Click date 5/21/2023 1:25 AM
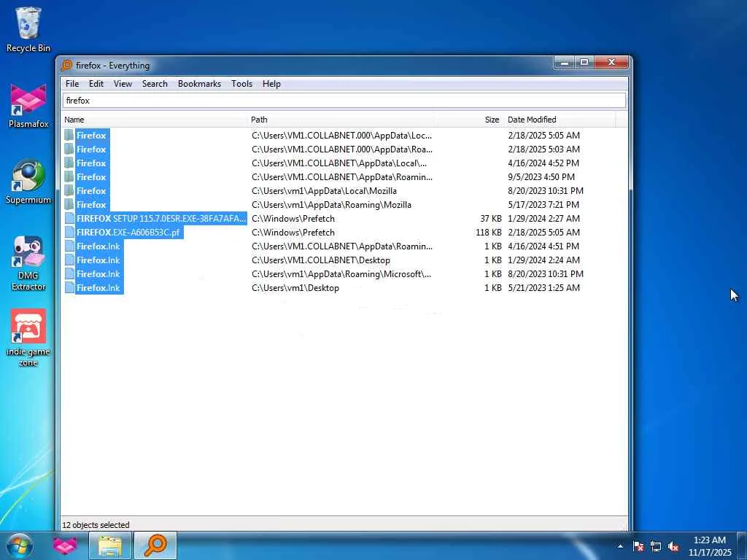 tap(544, 288)
